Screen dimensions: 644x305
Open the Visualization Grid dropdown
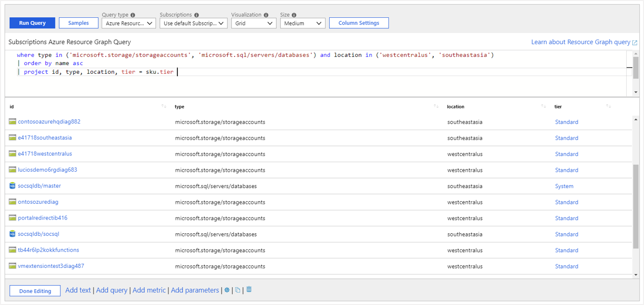point(253,23)
